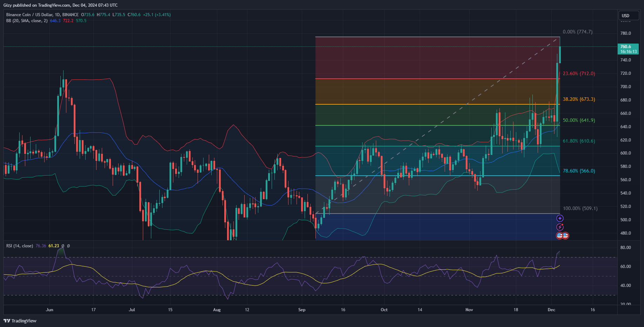
Task: Click the published by Gizy header text
Action: coord(61,5)
